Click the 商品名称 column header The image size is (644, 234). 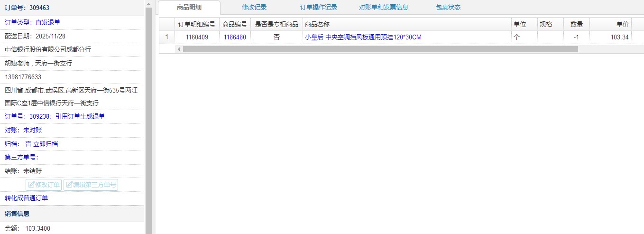[x=317, y=24]
